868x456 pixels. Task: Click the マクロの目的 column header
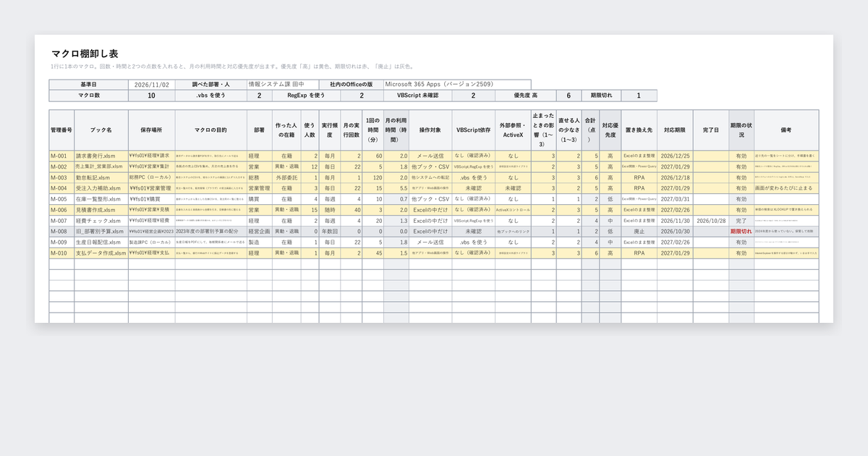click(210, 130)
